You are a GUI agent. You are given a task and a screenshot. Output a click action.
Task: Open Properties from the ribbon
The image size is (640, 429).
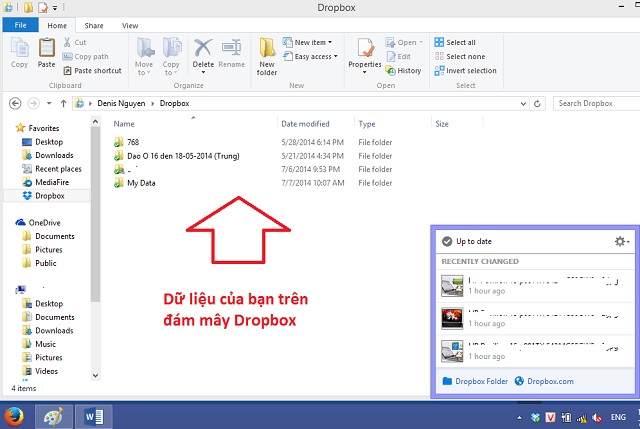(x=365, y=53)
